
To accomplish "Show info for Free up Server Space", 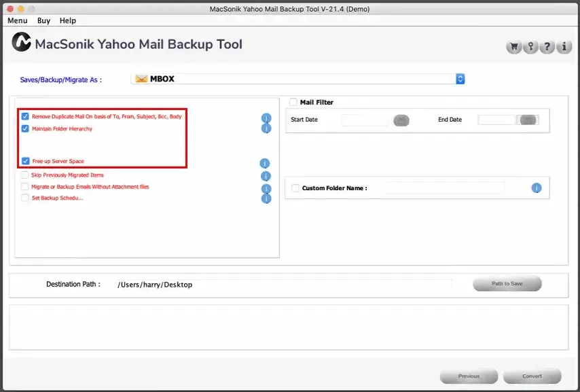I will [264, 163].
